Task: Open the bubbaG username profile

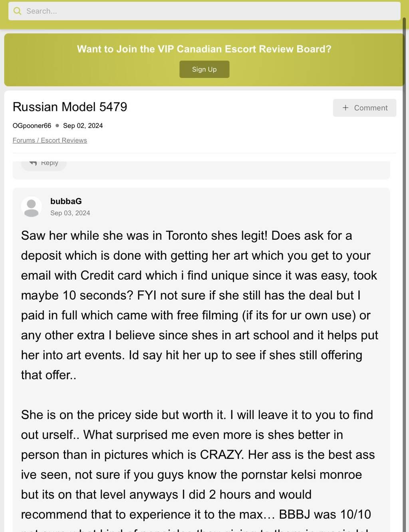Action: (66, 201)
